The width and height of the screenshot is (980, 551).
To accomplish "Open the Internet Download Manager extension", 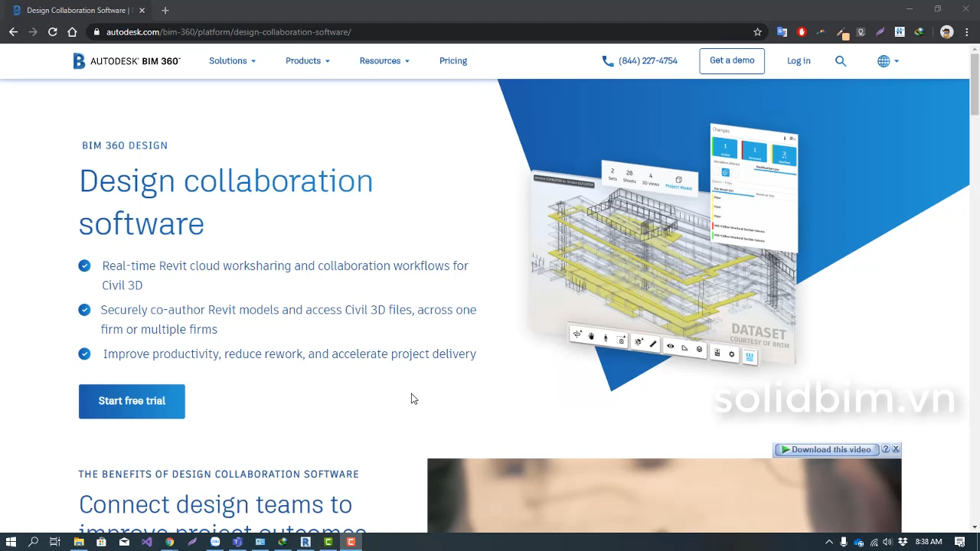I will (919, 32).
